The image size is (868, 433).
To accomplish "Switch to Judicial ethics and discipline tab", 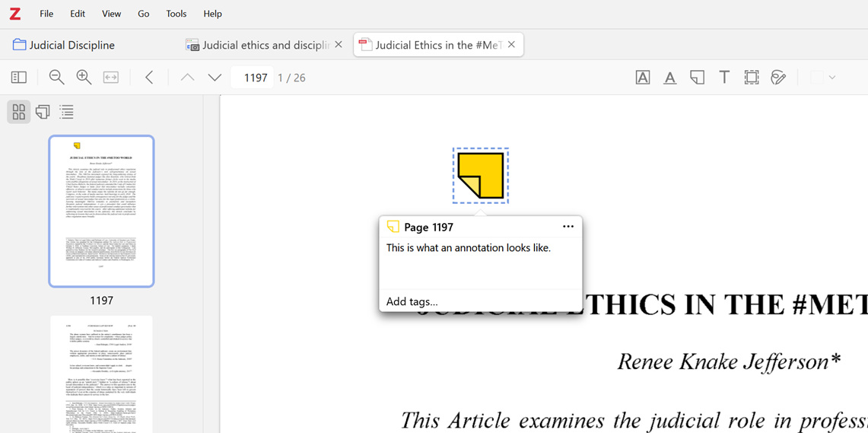I will [x=257, y=45].
